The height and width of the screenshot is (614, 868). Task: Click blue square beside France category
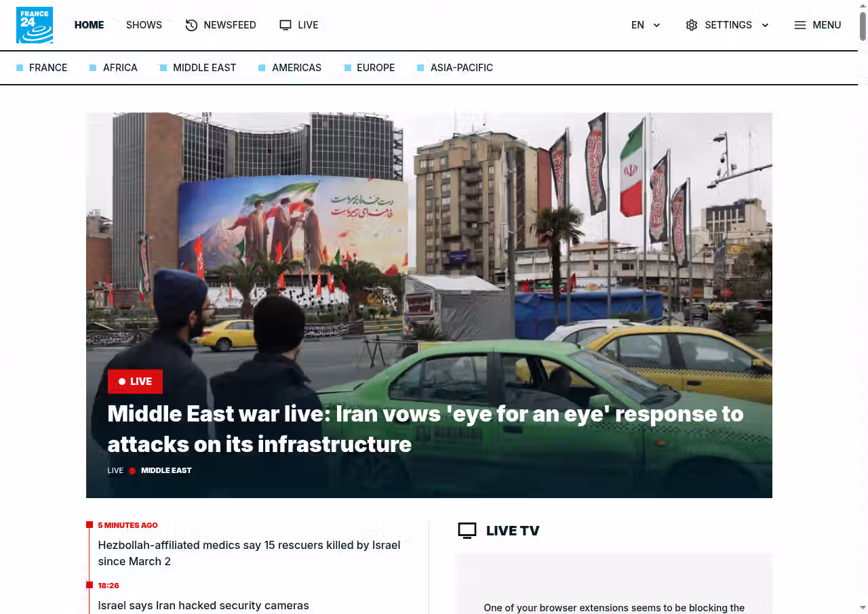(x=20, y=68)
